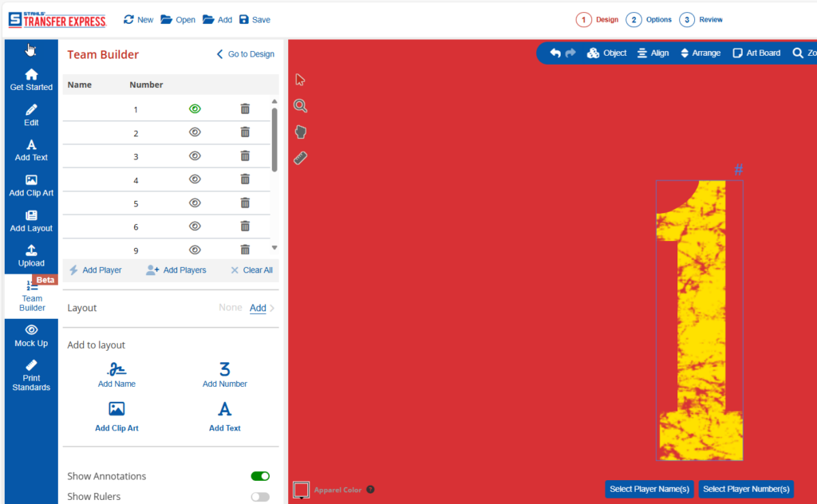
Task: Switch to the Design step
Action: point(597,20)
